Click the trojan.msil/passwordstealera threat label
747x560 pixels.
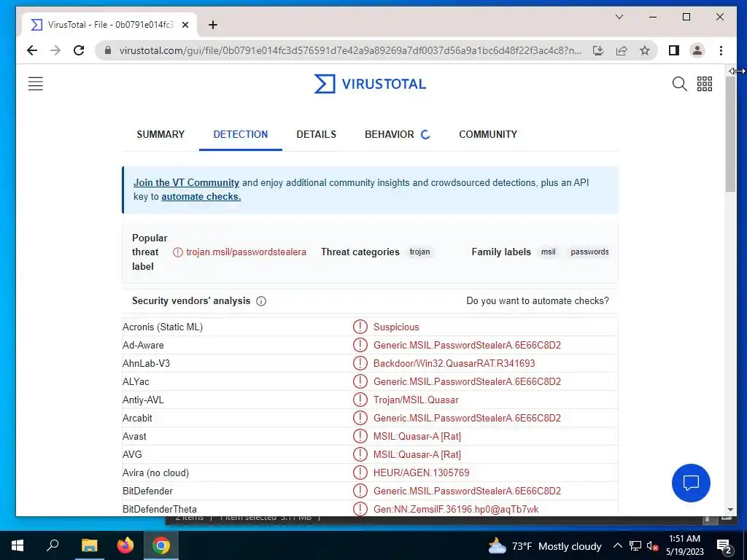click(x=247, y=252)
